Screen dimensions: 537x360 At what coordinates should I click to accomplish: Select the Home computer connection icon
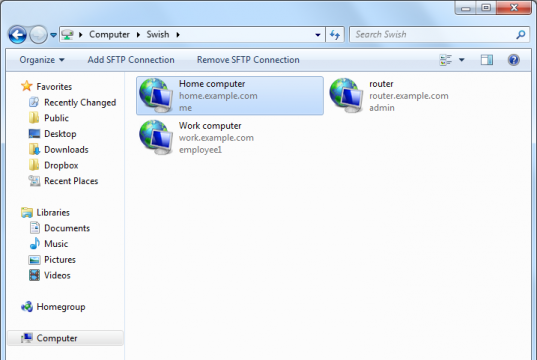point(157,96)
